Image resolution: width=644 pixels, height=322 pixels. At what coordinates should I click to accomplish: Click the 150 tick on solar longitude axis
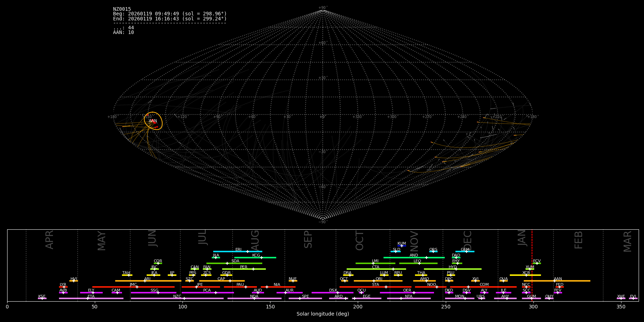click(x=270, y=307)
